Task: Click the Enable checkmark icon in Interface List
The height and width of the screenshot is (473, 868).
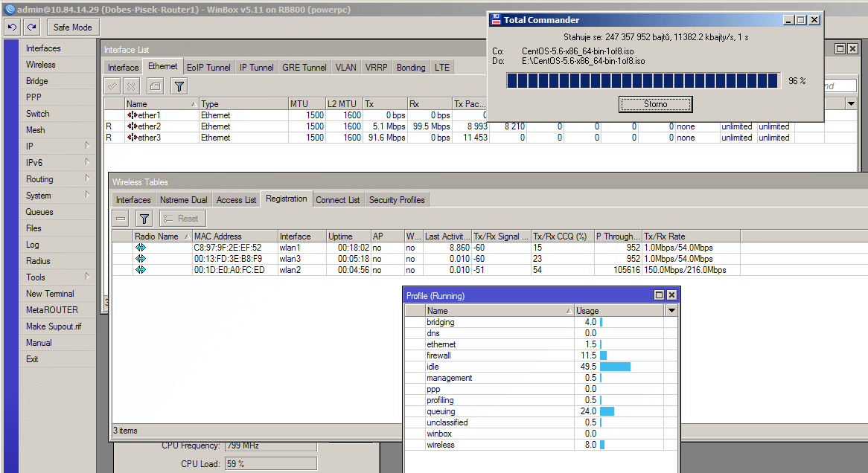Action: pos(112,86)
